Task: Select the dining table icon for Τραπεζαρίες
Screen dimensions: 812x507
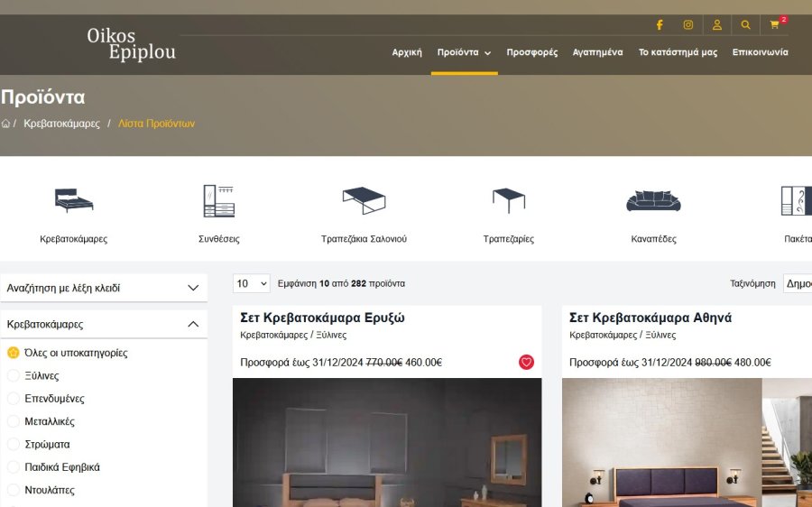Action: (509, 200)
